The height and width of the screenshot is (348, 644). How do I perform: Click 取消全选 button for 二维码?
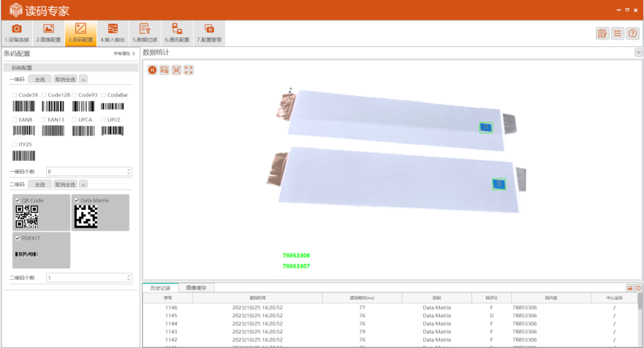pyautogui.click(x=65, y=184)
